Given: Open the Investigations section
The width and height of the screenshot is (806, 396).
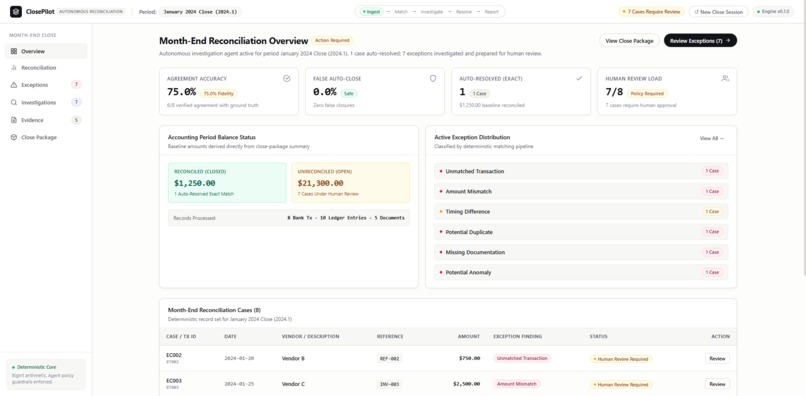Looking at the screenshot, I should click(46, 103).
